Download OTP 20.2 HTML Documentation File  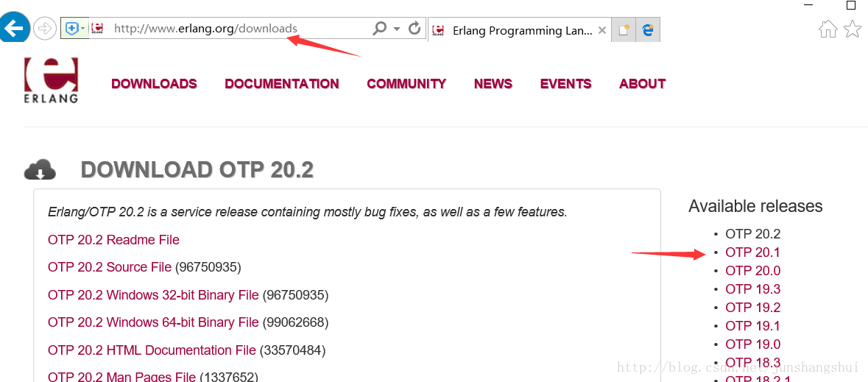(x=152, y=350)
